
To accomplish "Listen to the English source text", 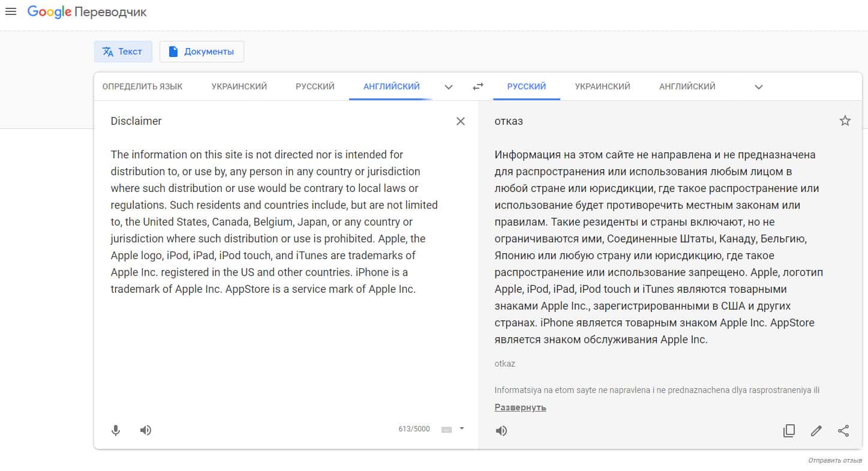I will point(145,430).
